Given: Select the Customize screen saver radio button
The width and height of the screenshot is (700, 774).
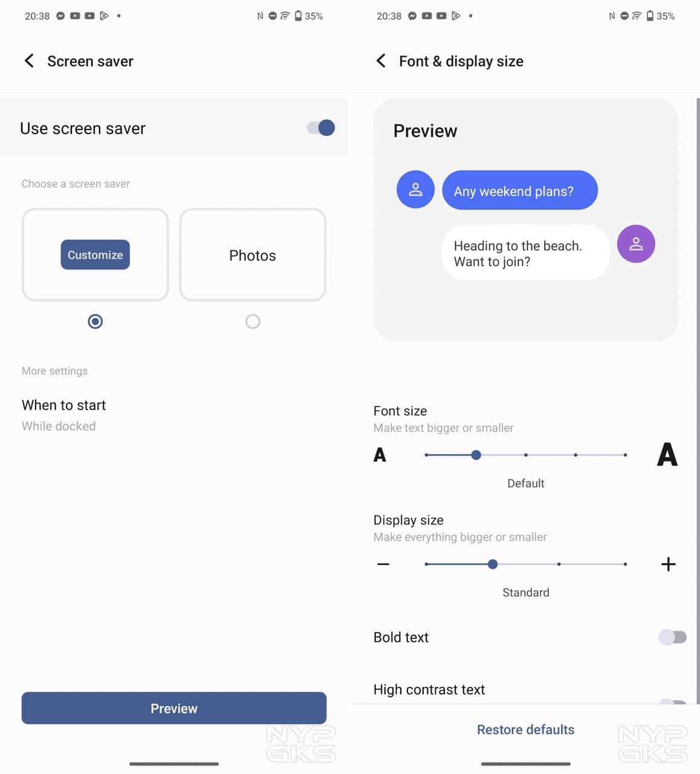Looking at the screenshot, I should click(95, 321).
